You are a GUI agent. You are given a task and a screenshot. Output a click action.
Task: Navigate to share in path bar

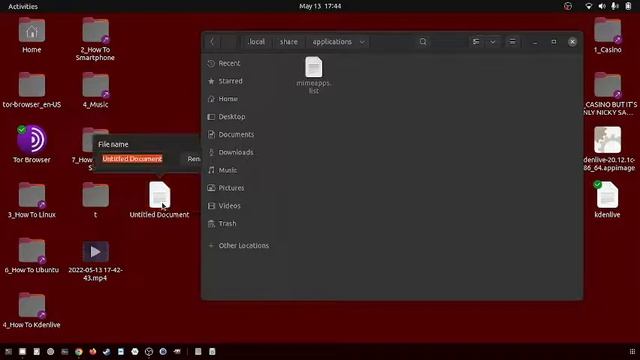point(289,42)
